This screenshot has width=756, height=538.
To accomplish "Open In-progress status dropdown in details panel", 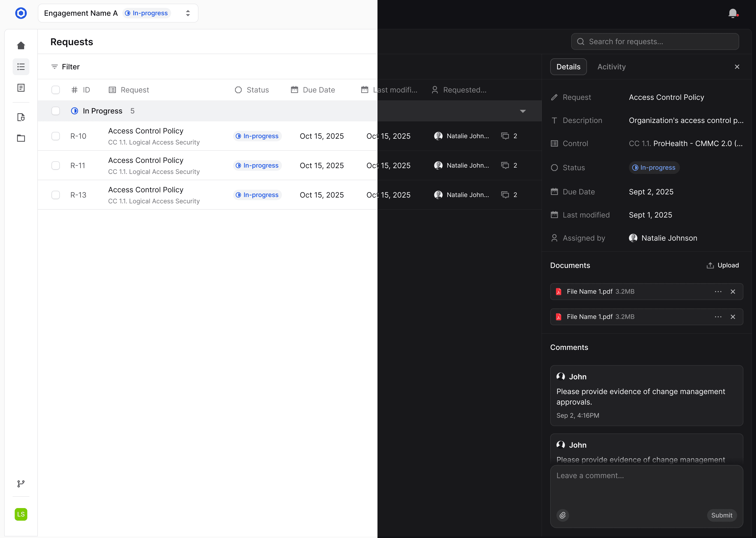I will (x=654, y=168).
